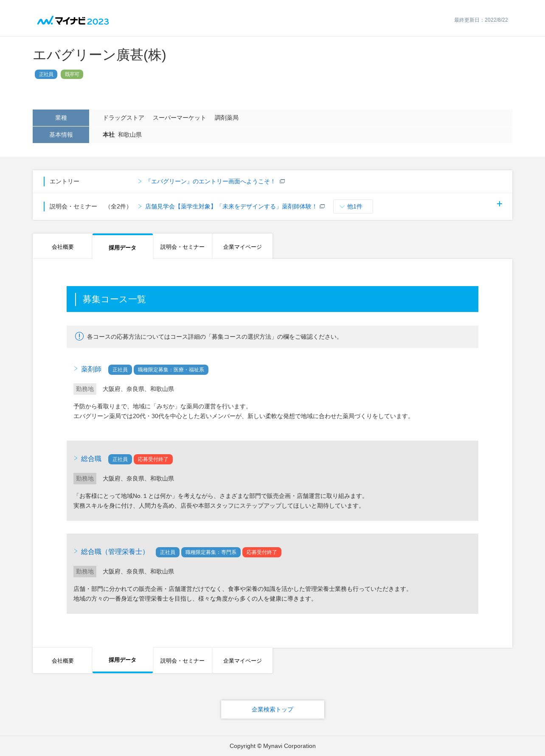
Task: Click the chevron arrow before 総合職（管理栄養士）
Action: pos(76,551)
